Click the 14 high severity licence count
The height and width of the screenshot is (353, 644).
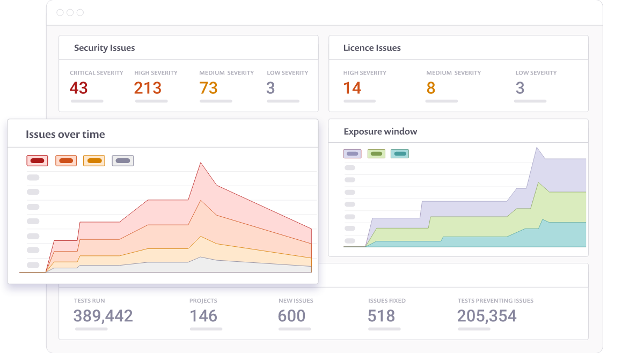353,87
